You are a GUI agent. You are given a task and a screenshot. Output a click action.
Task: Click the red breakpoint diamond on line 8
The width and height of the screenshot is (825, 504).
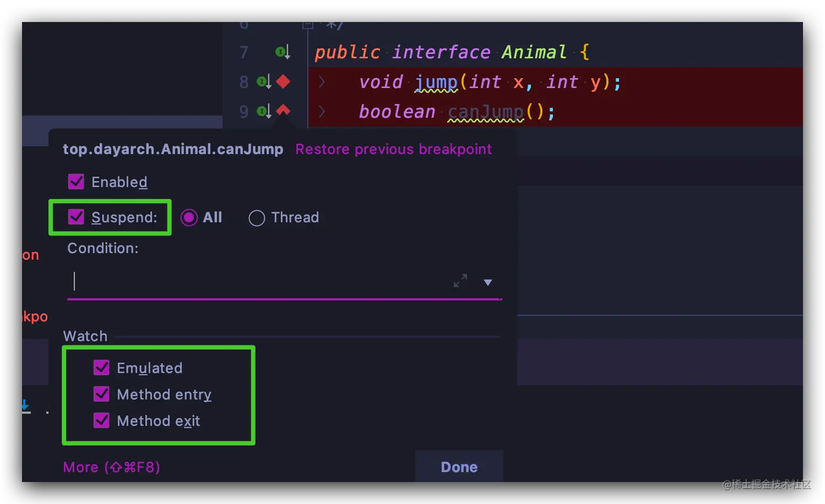(283, 82)
